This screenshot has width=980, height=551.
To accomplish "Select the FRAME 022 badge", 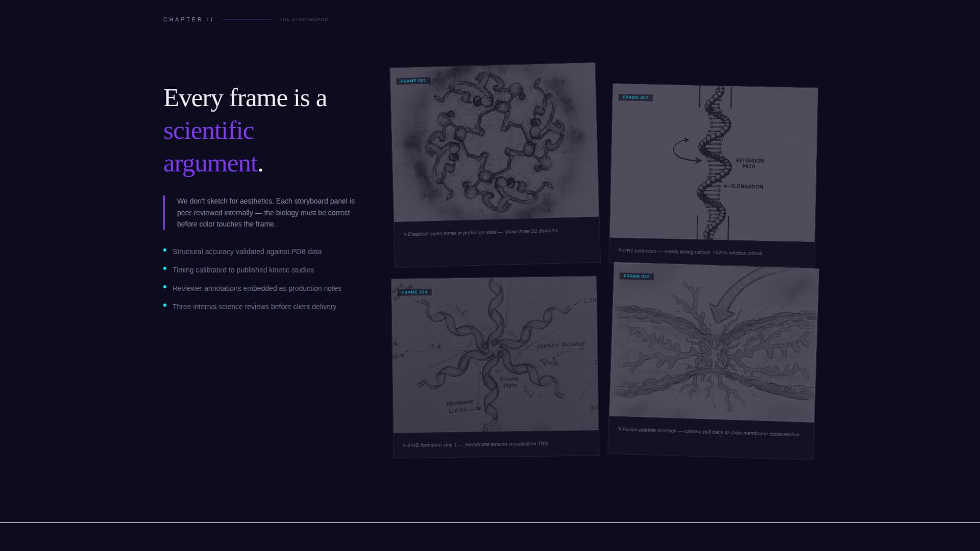I will click(x=636, y=276).
